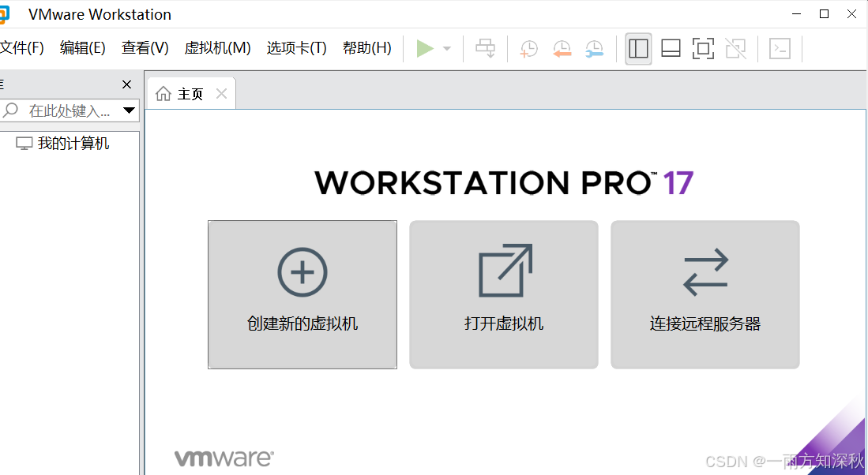Click the Unity mode toolbar icon
The image size is (868, 475).
[x=735, y=49]
